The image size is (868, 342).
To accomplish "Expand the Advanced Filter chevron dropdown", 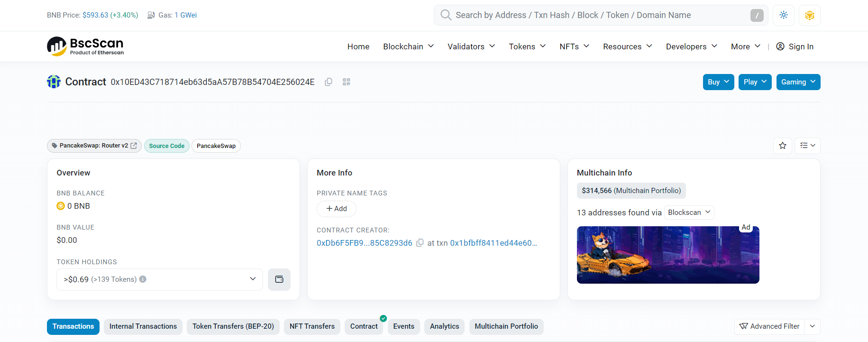I will click(813, 326).
